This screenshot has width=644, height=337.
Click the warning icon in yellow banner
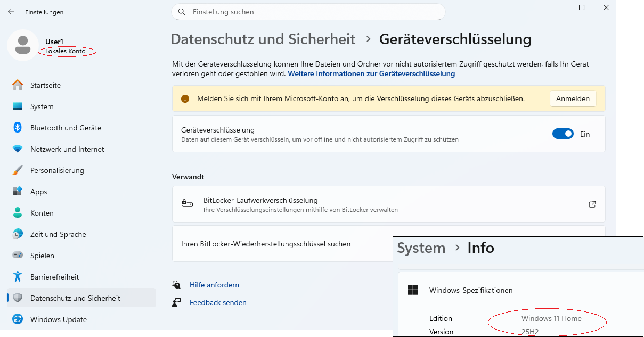click(185, 98)
